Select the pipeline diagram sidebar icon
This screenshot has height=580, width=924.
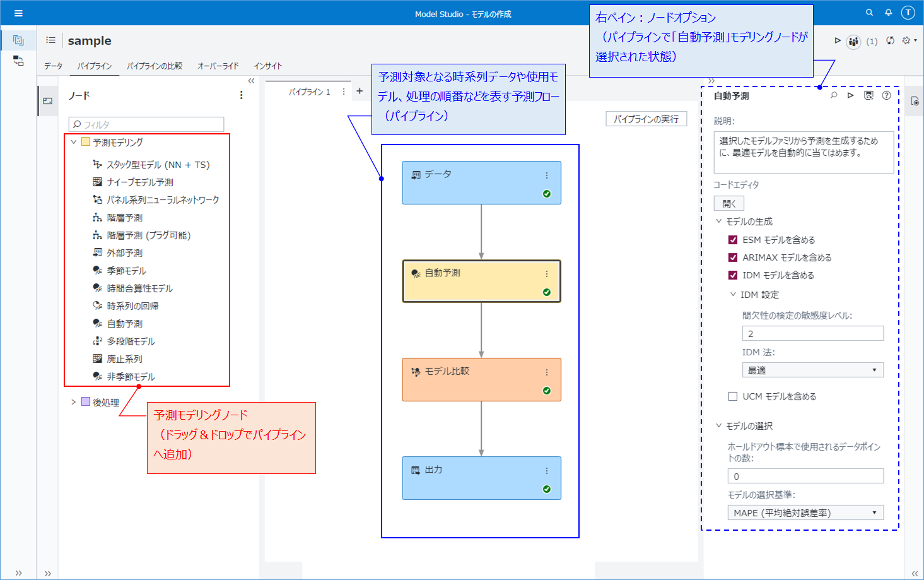pyautogui.click(x=18, y=61)
